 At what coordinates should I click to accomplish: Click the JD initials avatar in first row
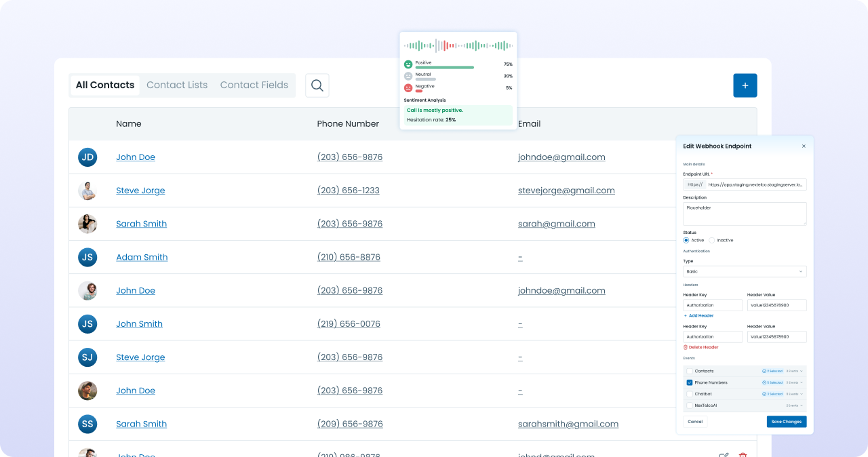pos(87,157)
